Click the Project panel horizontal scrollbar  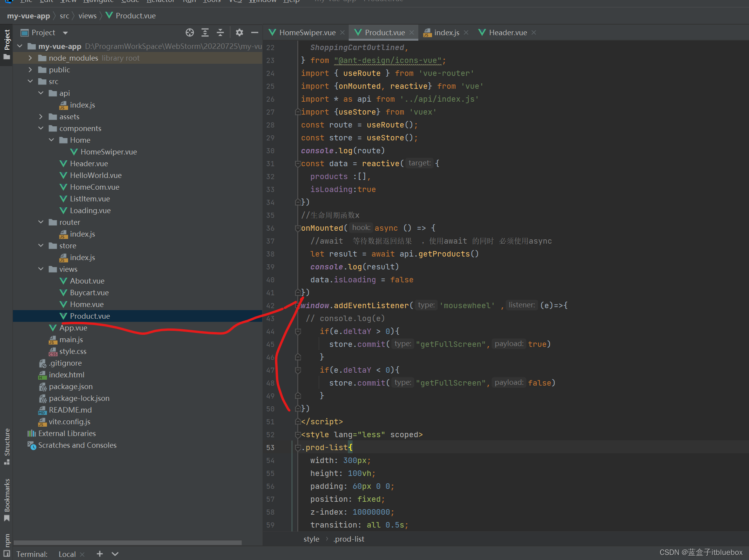point(128,542)
